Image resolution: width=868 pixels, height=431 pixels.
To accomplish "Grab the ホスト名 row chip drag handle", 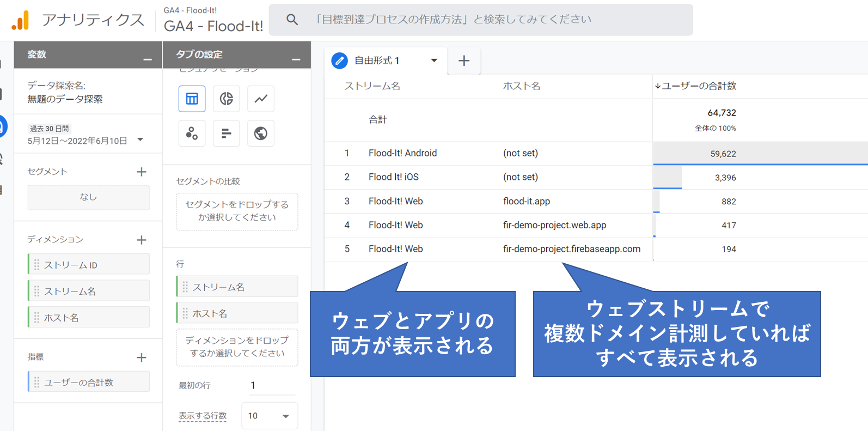I will pos(185,313).
